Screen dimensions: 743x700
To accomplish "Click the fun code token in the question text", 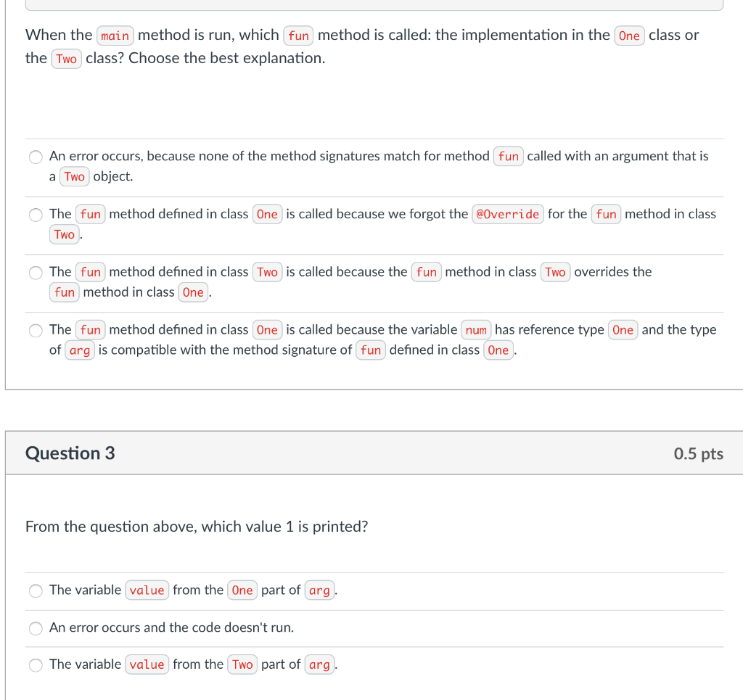I will pyautogui.click(x=298, y=35).
